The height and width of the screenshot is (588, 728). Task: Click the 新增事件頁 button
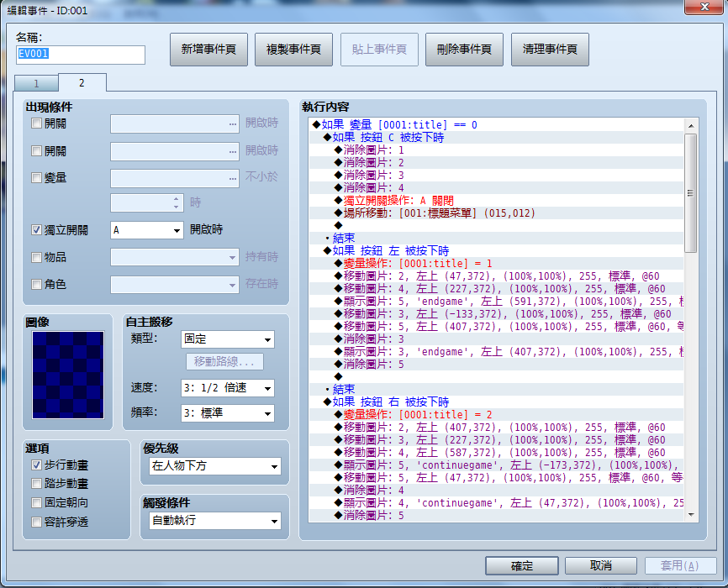pos(208,50)
